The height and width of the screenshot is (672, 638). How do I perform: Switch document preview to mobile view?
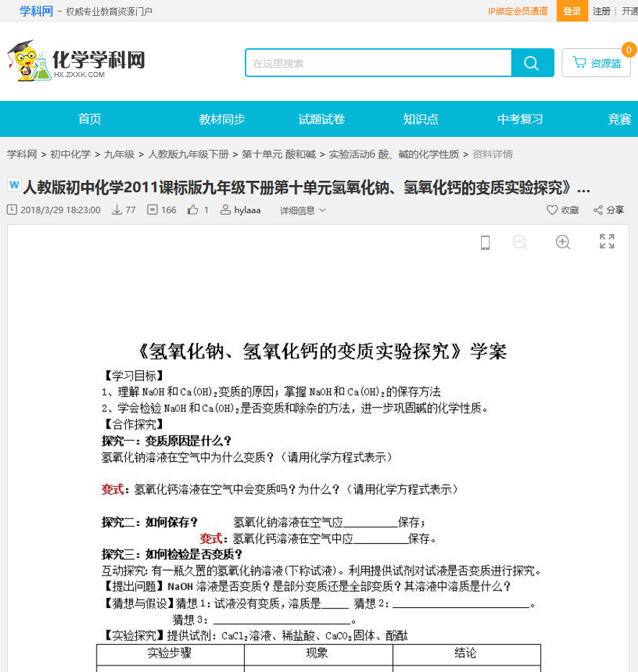(485, 243)
